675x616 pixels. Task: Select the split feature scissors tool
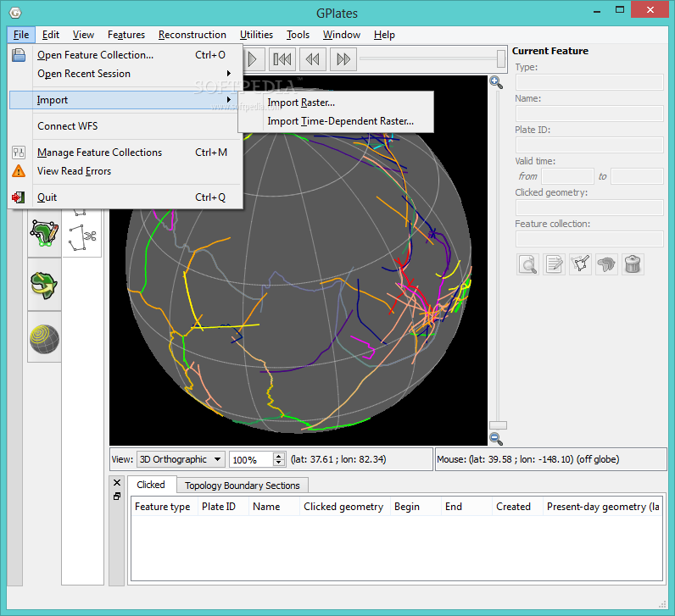pos(82,237)
